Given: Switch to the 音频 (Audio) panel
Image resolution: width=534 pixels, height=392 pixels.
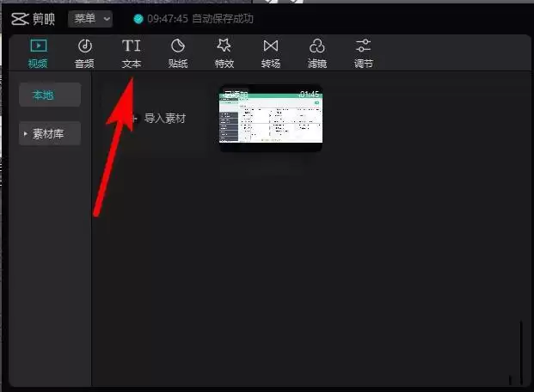Looking at the screenshot, I should (x=84, y=52).
